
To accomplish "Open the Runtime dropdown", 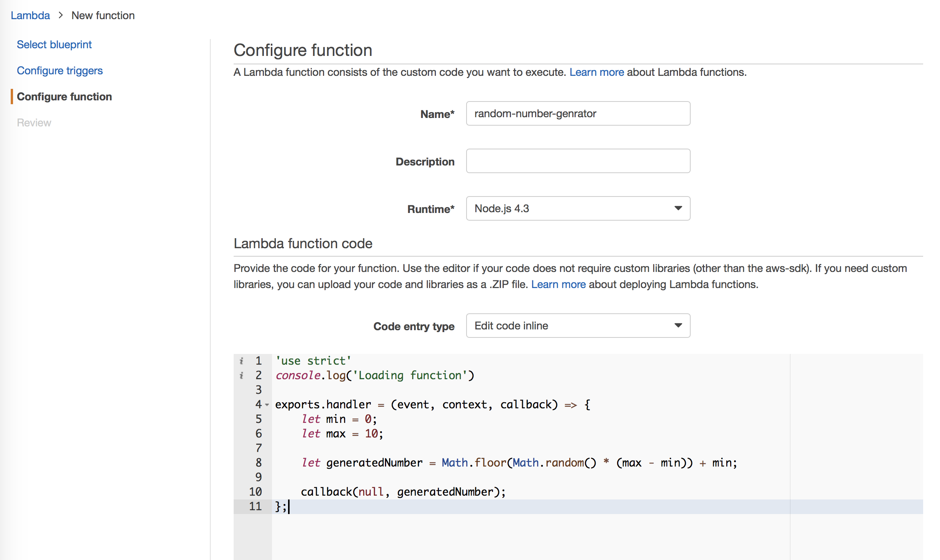I will [x=578, y=208].
